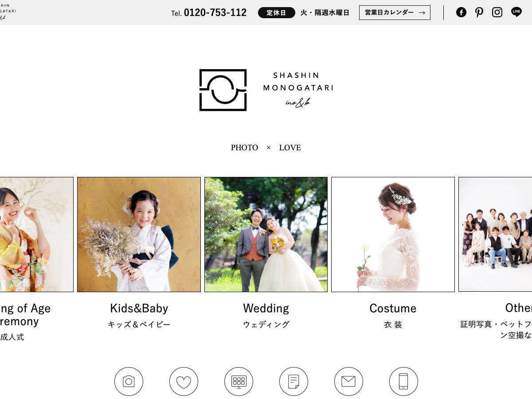Click the ウェディング subtitle
The width and height of the screenshot is (532, 399).
266,325
